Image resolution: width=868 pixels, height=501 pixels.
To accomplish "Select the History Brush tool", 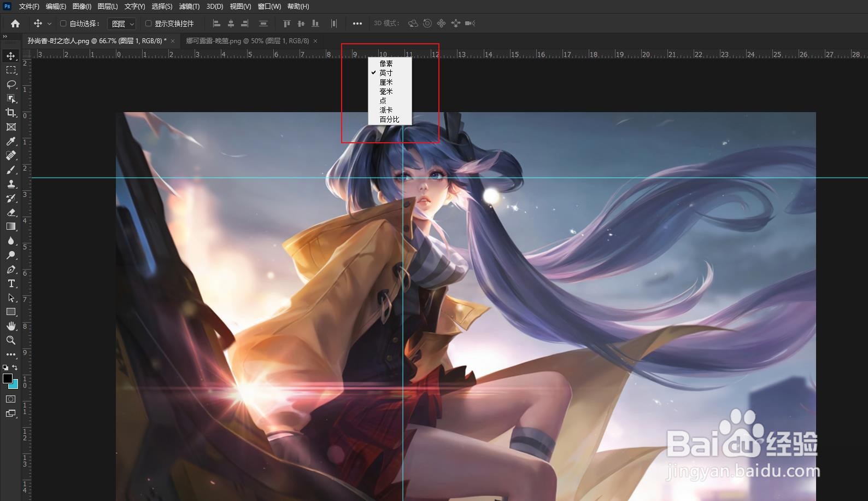I will (11, 198).
